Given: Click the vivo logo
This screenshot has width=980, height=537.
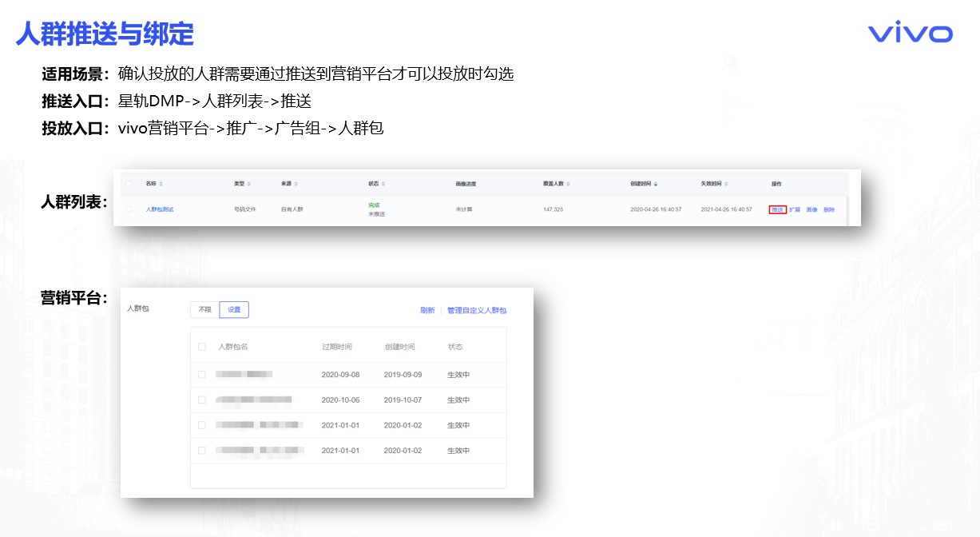Looking at the screenshot, I should 911,34.
